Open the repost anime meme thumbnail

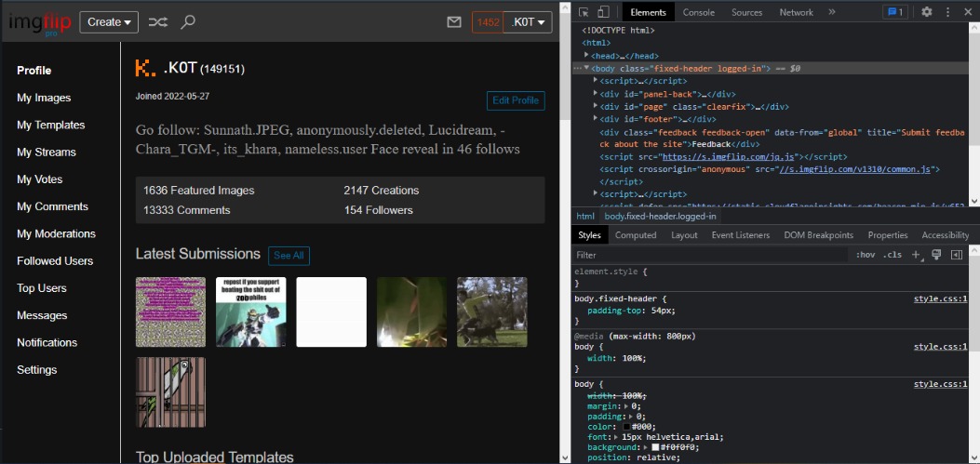(x=250, y=312)
